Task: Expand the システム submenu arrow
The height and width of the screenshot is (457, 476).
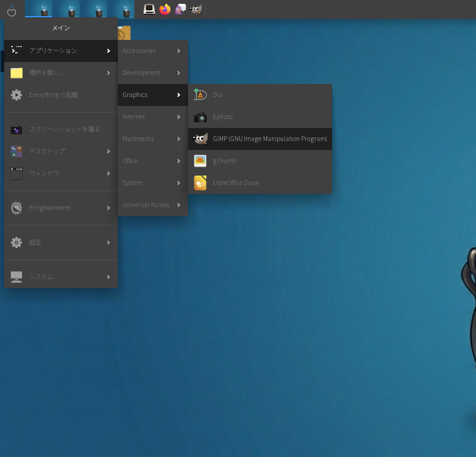Action: click(108, 277)
